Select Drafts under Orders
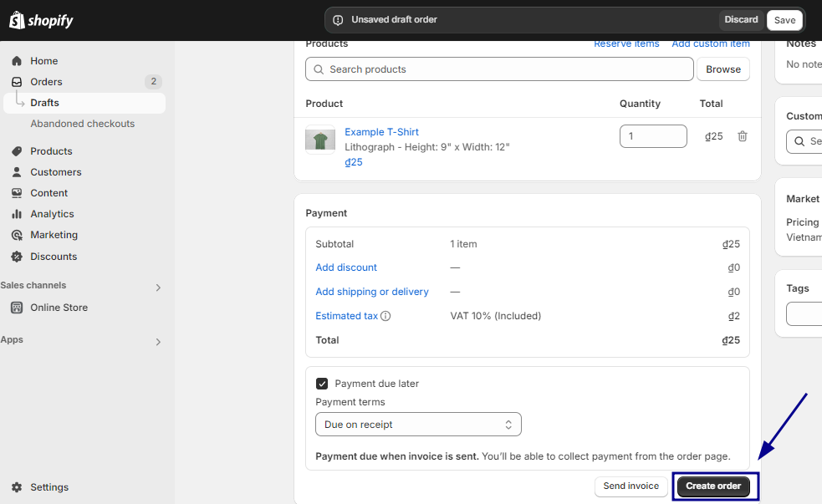This screenshot has height=504, width=822. click(x=84, y=103)
